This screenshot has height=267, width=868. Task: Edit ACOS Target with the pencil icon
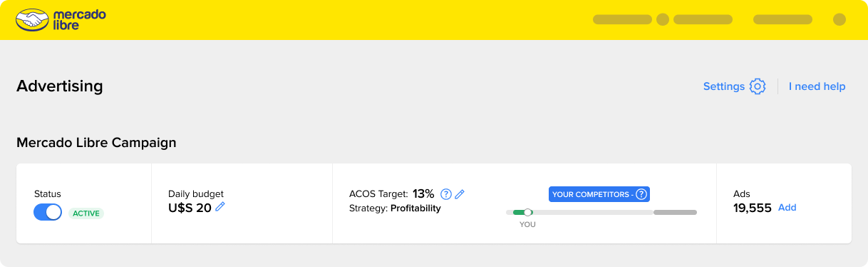[460, 193]
